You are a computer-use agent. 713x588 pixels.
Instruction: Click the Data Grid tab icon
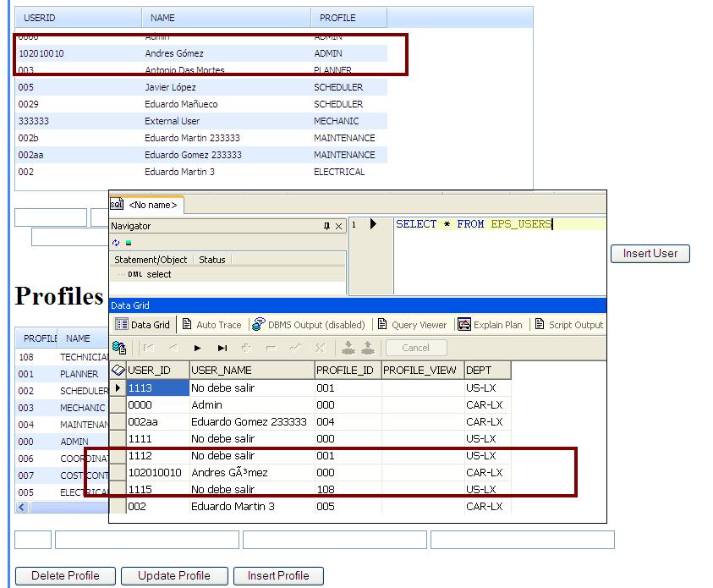tap(122, 324)
